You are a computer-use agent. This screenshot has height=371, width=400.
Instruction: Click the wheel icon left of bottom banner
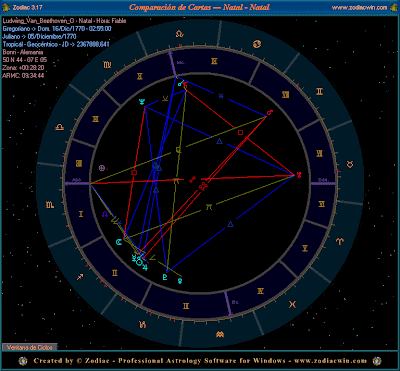click(23, 360)
